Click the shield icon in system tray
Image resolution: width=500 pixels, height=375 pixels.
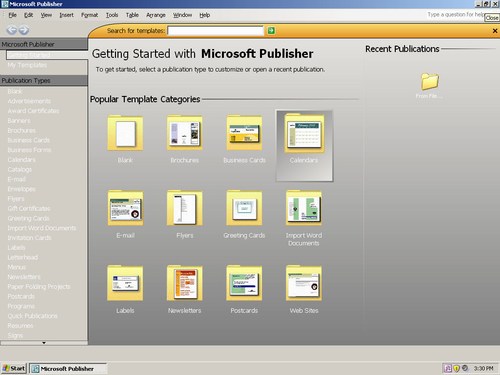[x=457, y=368]
